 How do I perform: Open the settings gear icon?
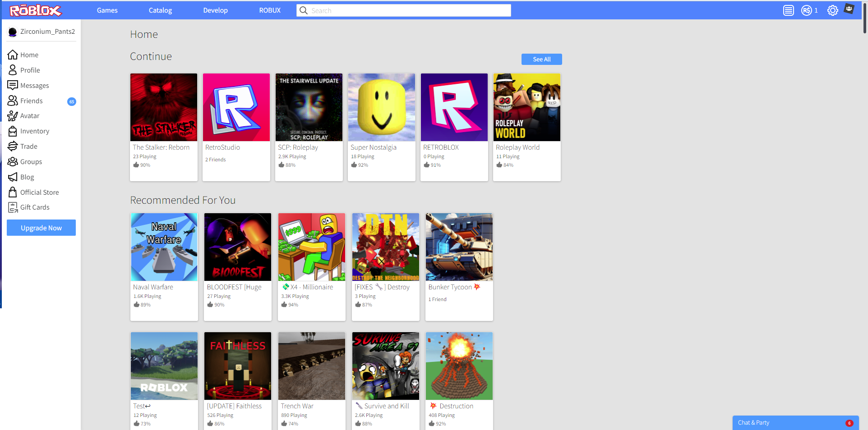[x=833, y=10]
